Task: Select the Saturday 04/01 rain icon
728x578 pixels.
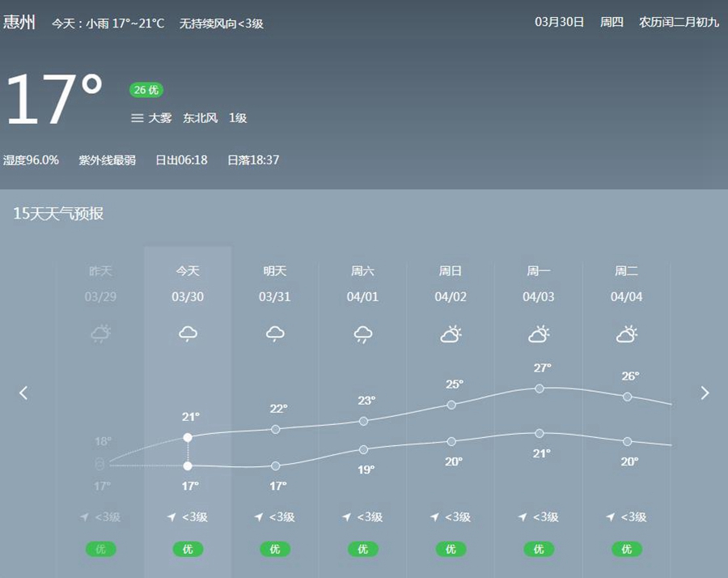Action: tap(363, 334)
